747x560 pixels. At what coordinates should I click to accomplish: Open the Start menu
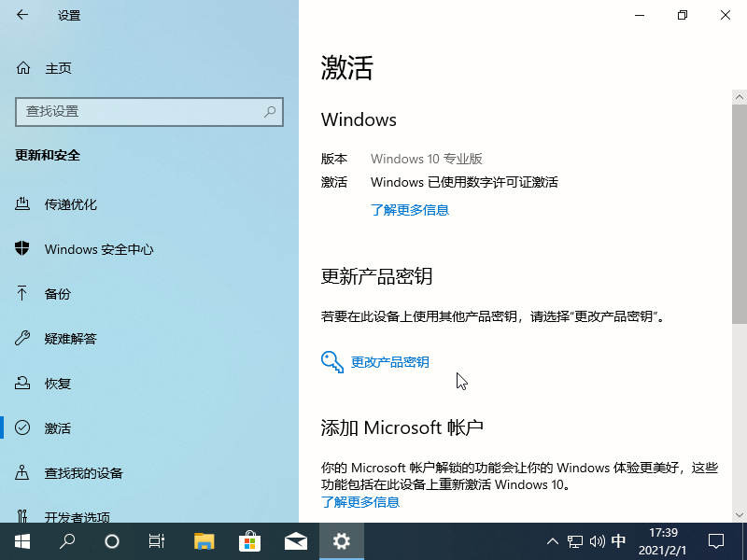(21, 541)
